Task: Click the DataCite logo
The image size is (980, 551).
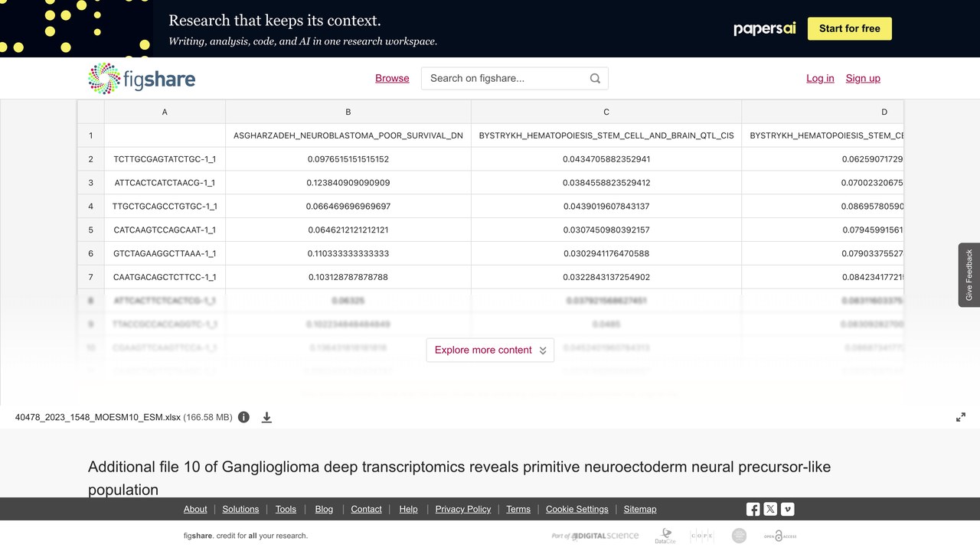Action: point(665,536)
